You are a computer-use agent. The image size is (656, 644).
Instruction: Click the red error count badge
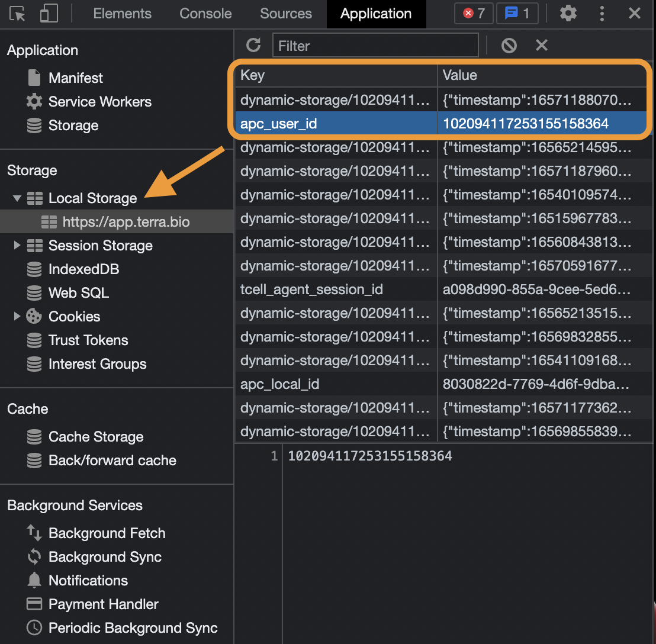click(x=474, y=14)
